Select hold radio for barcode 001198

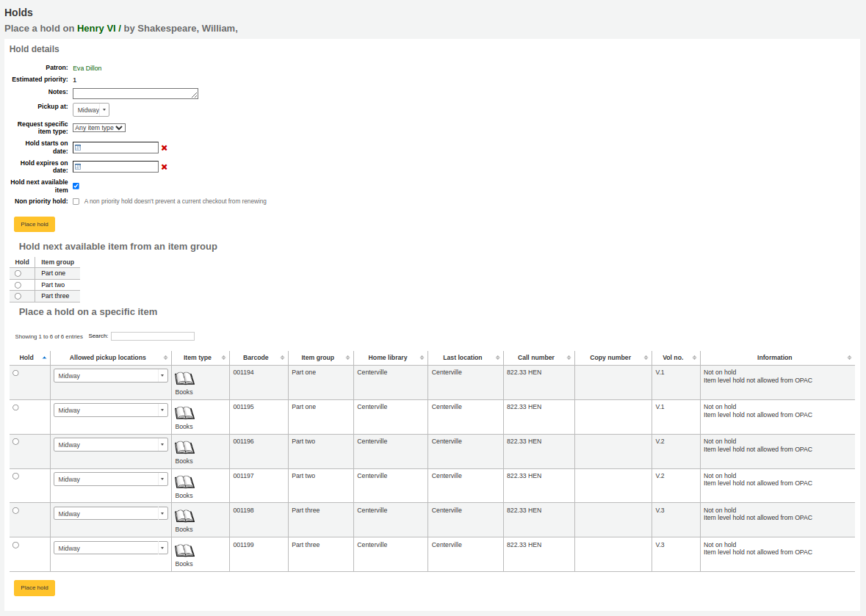(x=16, y=511)
